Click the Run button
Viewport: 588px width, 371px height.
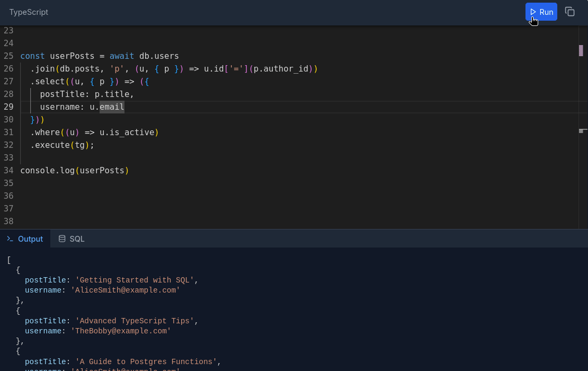coord(541,12)
